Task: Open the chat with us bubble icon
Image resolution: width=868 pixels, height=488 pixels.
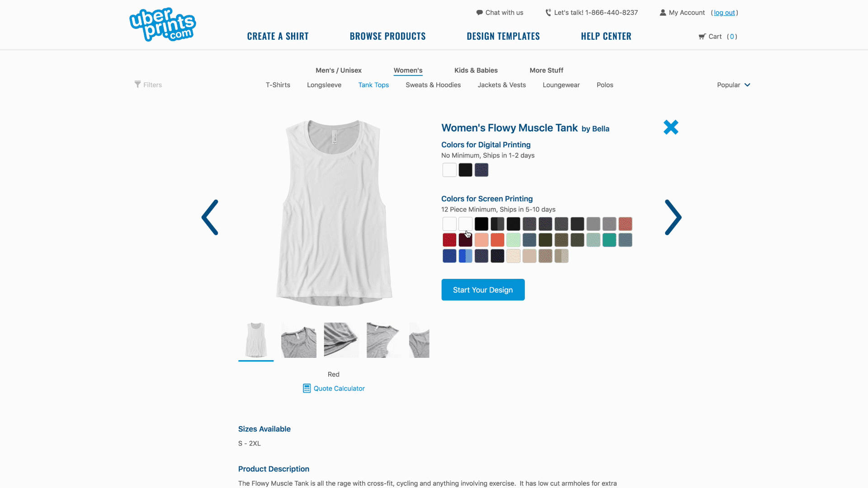Action: 480,13
